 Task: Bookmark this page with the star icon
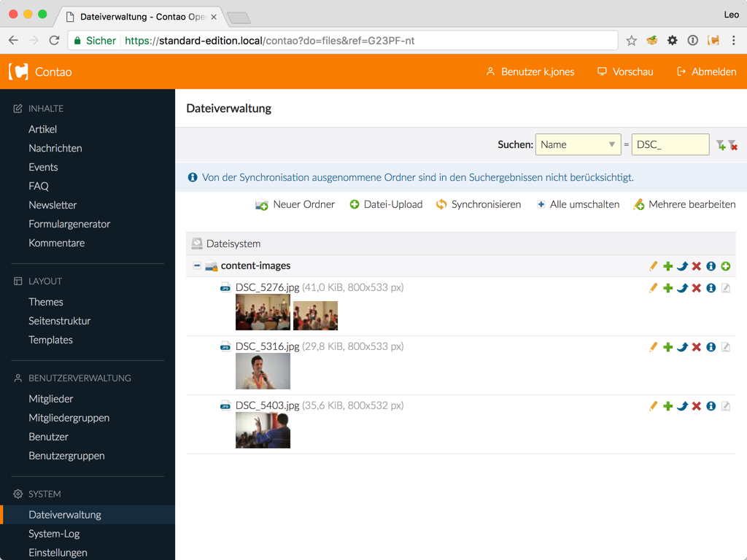click(x=631, y=41)
